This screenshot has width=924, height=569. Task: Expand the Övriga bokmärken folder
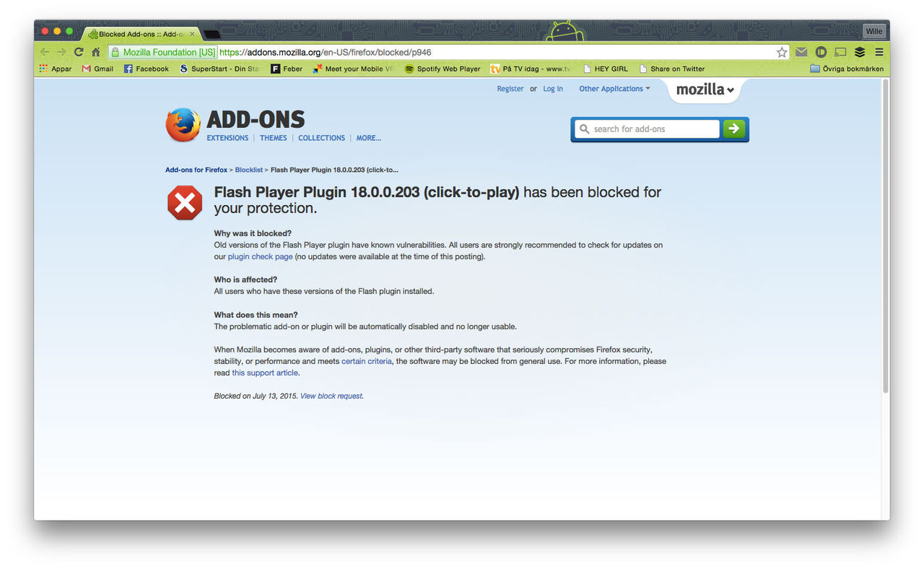(x=847, y=69)
